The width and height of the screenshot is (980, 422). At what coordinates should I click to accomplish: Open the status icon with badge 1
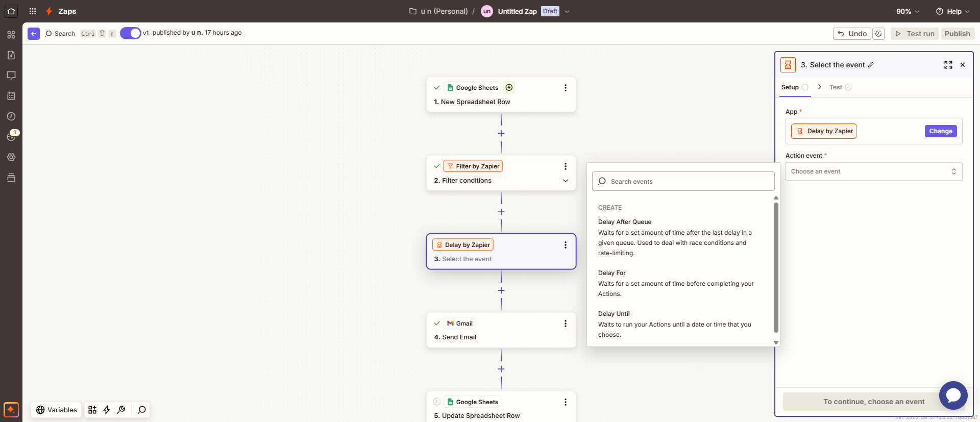tap(12, 136)
